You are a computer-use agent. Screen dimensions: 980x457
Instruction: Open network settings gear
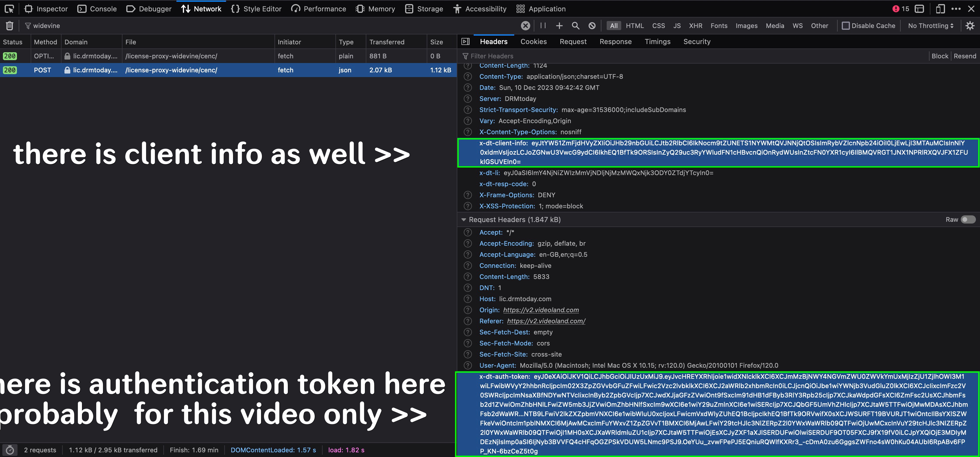970,25
